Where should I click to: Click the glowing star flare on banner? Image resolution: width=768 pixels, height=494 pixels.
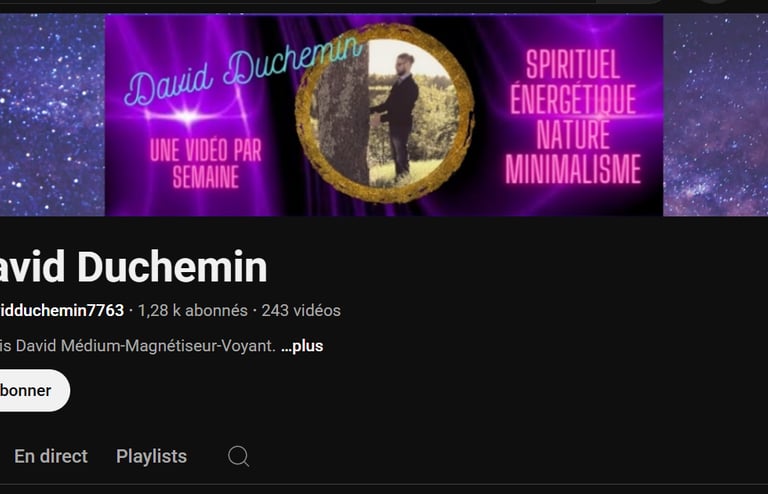click(188, 117)
